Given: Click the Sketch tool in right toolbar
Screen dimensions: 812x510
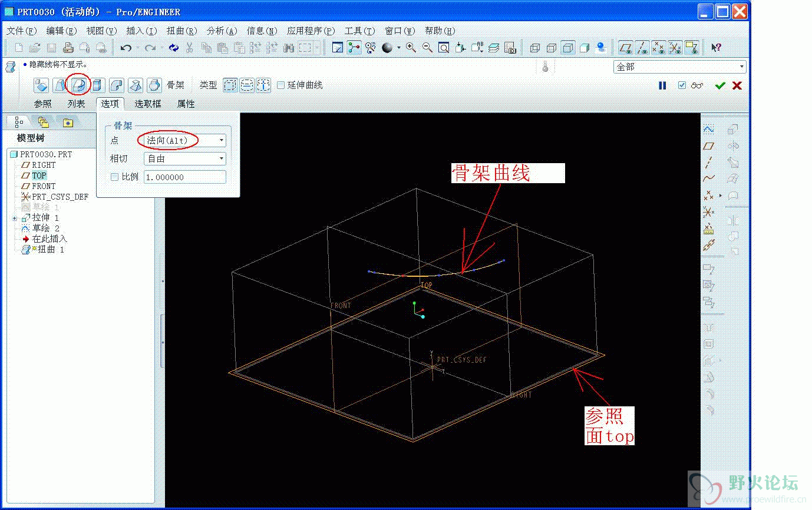Looking at the screenshot, I should click(x=709, y=129).
